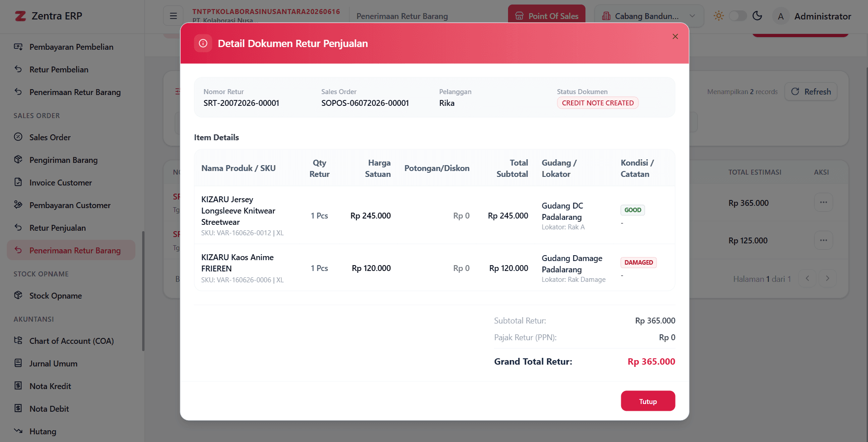Open Point Of Sales button
The width and height of the screenshot is (868, 442).
547,16
